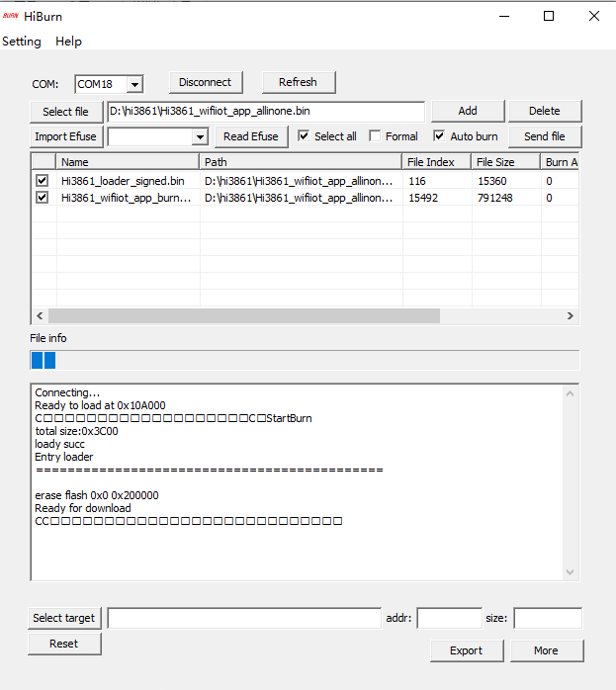Maximize the HiBurn window
The image size is (616, 690).
tap(549, 16)
